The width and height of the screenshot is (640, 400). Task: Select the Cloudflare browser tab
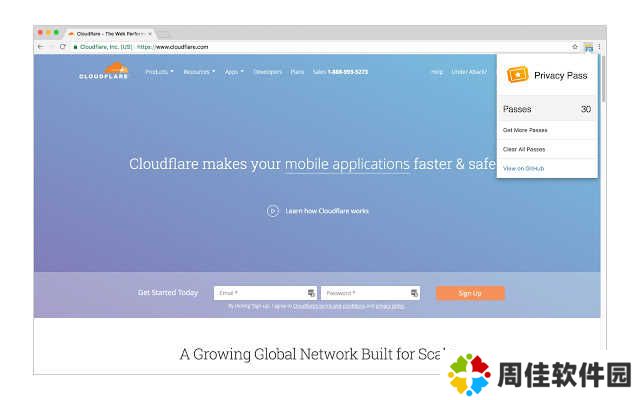click(110, 34)
